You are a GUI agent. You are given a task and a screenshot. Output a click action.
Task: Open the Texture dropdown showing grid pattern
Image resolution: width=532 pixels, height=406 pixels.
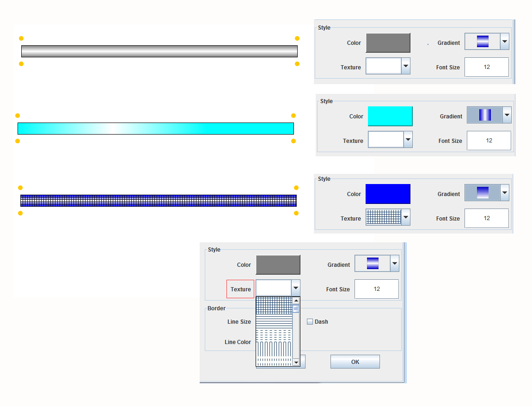coord(406,217)
